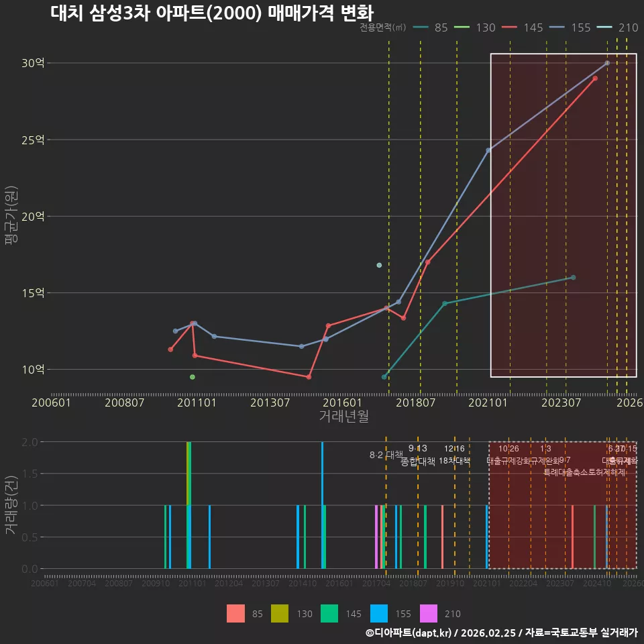Click '200807' on the price chart x-axis
Viewport: 644px width, 644px height.
click(124, 402)
